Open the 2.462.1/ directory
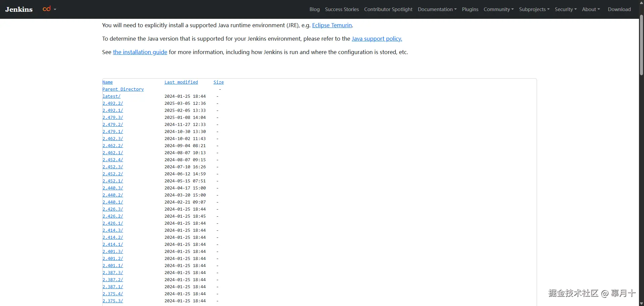The image size is (644, 306). (x=113, y=153)
